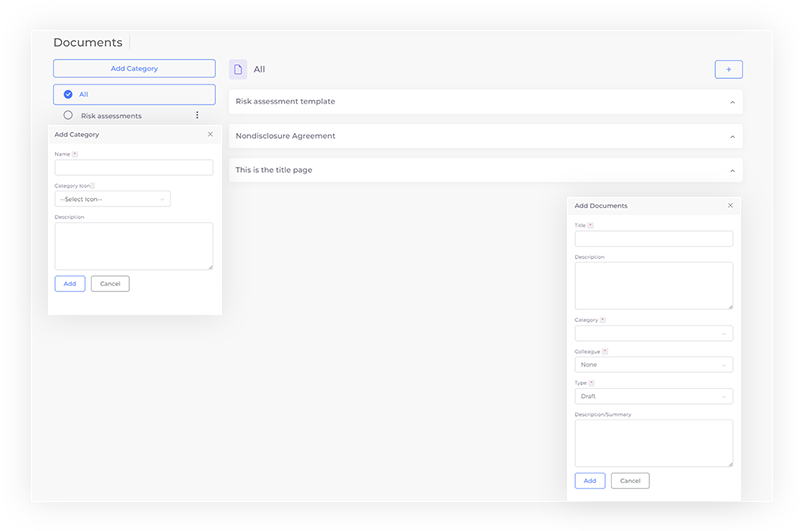Click the Add Category button

(134, 68)
